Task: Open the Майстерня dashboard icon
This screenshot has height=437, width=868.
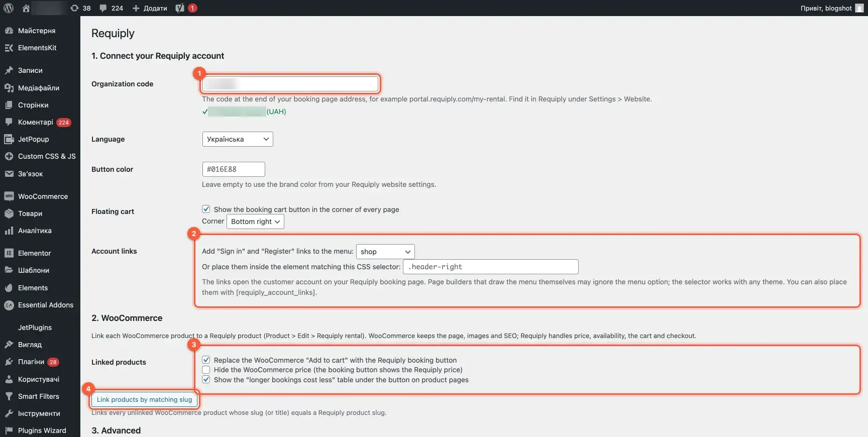Action: (x=9, y=31)
